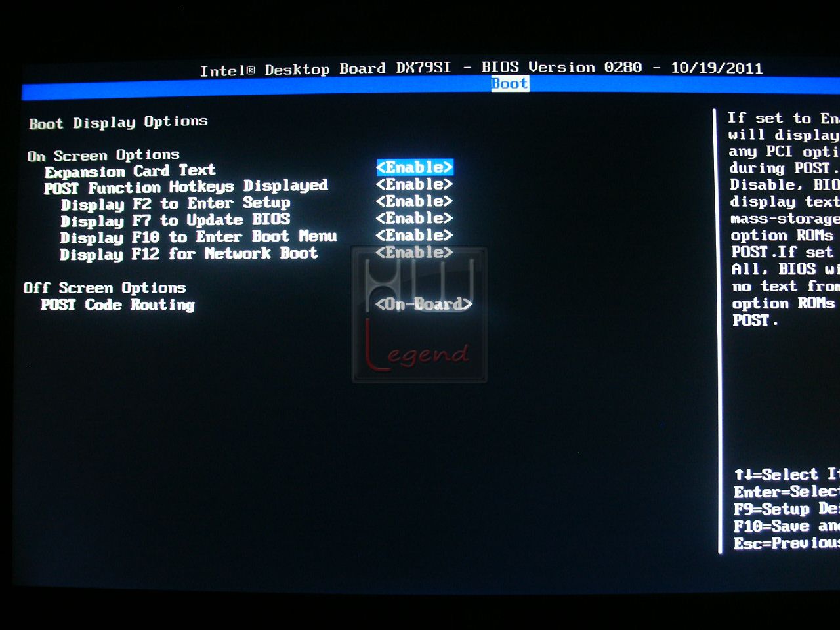840x630 pixels.
Task: Select Display F12 for Network Boot label
Action: click(189, 254)
